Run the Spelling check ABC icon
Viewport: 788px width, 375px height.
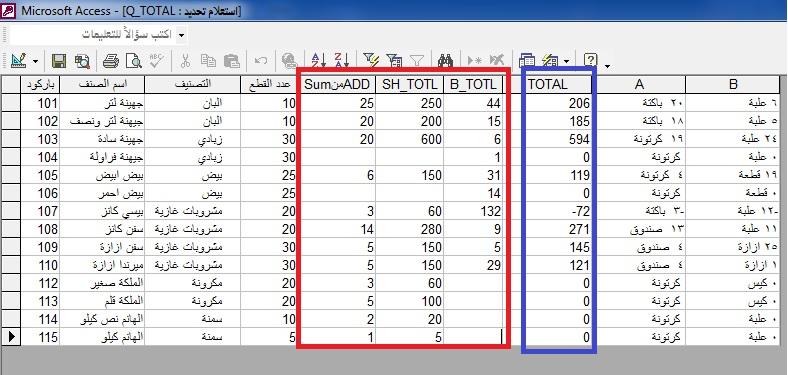pos(156,61)
